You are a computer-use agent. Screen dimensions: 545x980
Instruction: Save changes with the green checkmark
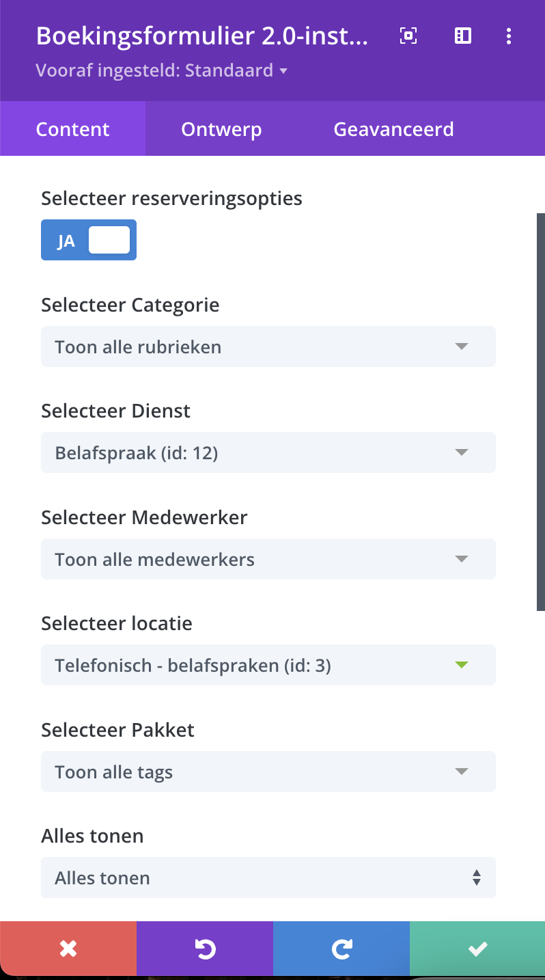(x=477, y=949)
